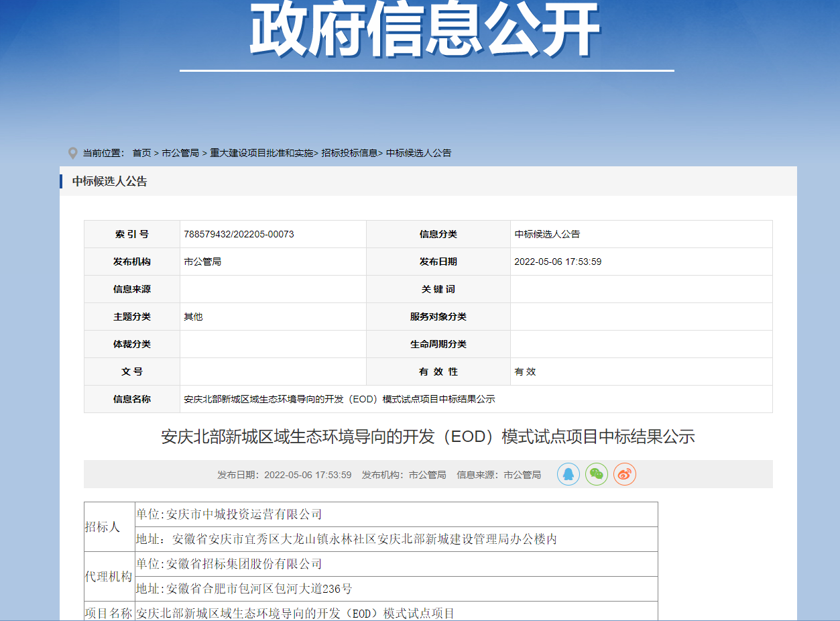Click the 中标候选人公告 section heading bar
Screen dimensions: 840x621
(x=110, y=181)
